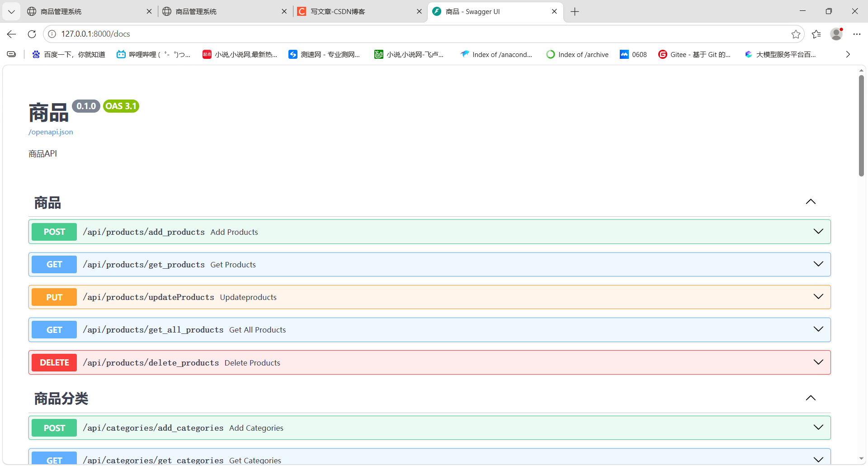Viewport: 868px width, 466px height.
Task: Click the scrollbar up arrow
Action: (x=861, y=71)
